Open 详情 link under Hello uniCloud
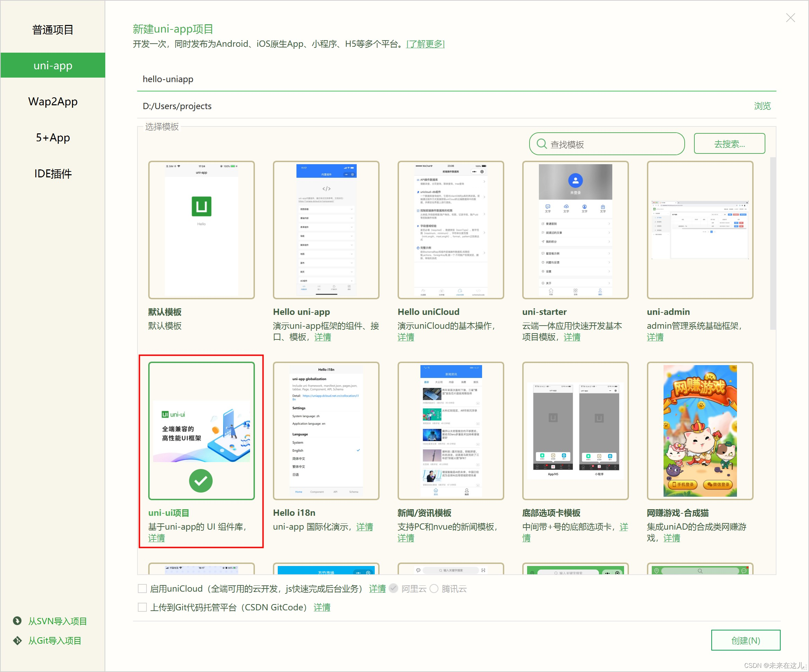This screenshot has height=672, width=809. pyautogui.click(x=406, y=337)
